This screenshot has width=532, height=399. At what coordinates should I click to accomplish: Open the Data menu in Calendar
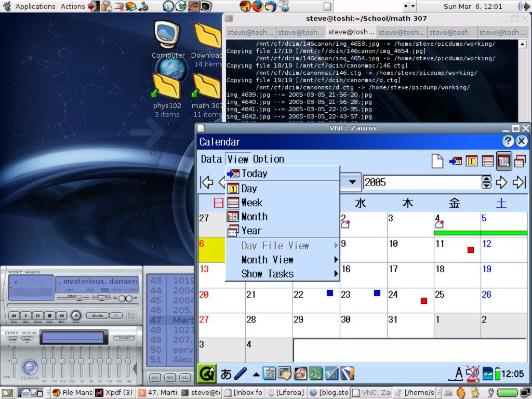click(211, 159)
